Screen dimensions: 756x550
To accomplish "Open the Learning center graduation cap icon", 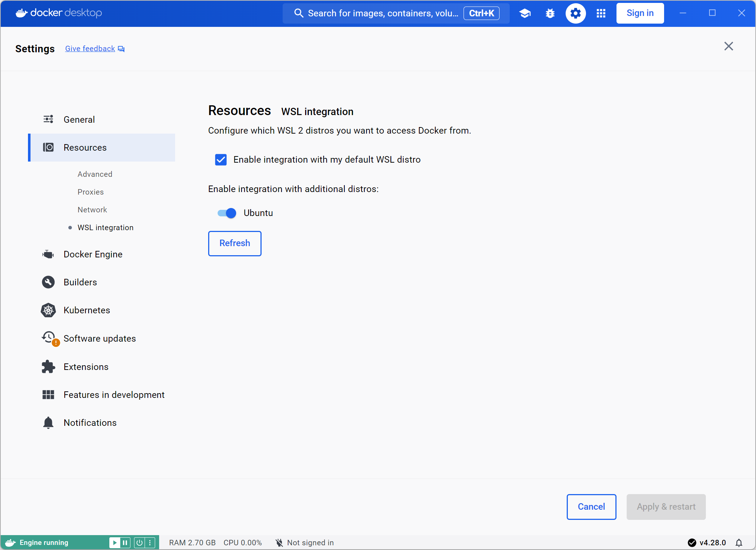I will click(x=525, y=13).
